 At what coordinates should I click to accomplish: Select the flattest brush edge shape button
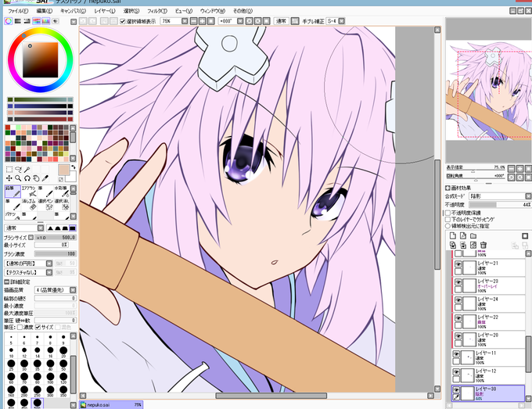[72, 228]
